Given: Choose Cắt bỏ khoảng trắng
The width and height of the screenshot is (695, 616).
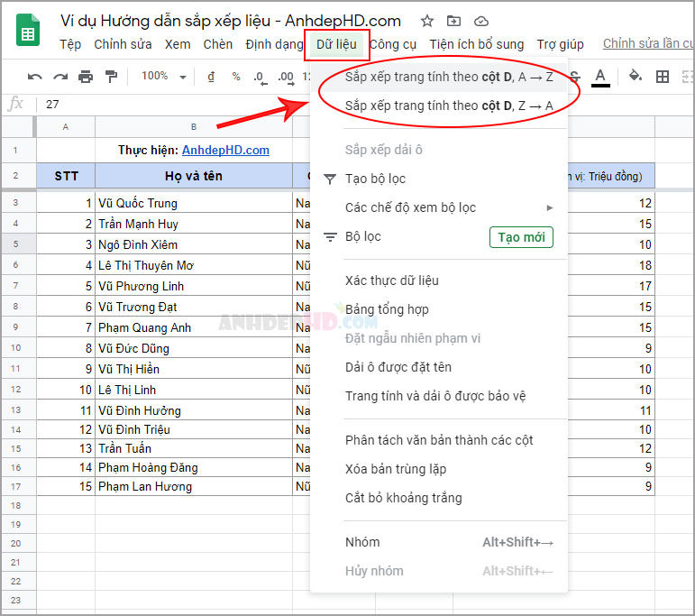Looking at the screenshot, I should [439, 498].
